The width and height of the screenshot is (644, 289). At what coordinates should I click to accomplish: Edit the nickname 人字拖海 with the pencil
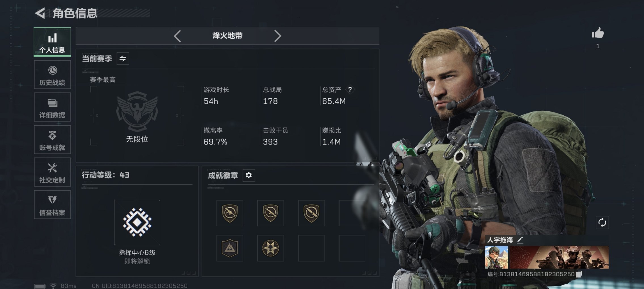520,240
